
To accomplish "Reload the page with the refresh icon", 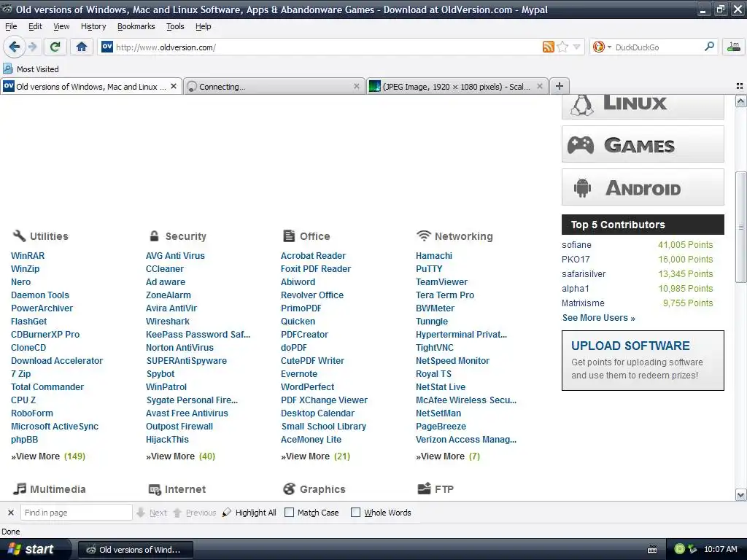I will [x=55, y=47].
